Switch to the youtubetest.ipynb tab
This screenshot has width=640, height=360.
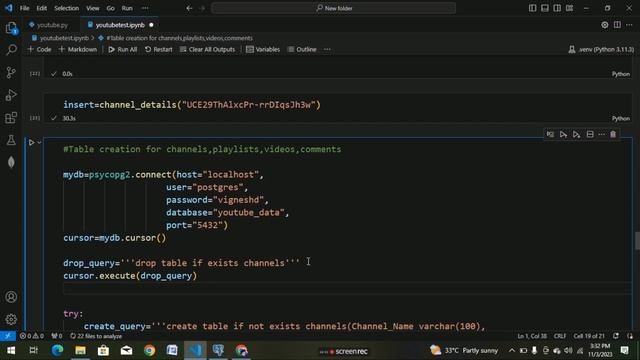point(120,25)
